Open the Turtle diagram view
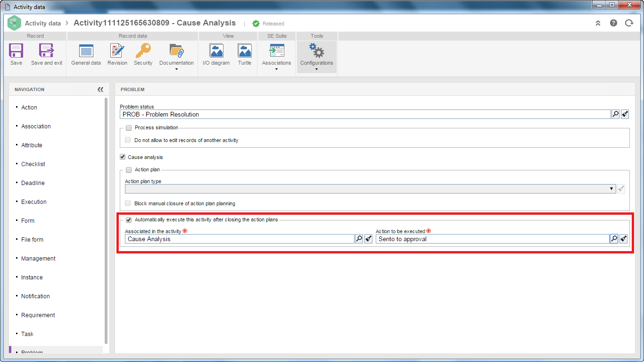Screen dimensions: 644x362 tap(245, 51)
